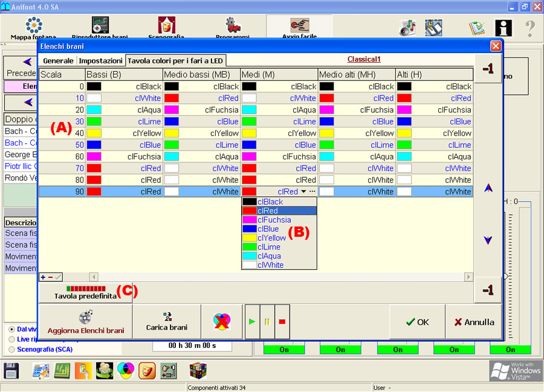Select the Avvio facile toolbar icon
544x392 pixels.
pyautogui.click(x=299, y=25)
